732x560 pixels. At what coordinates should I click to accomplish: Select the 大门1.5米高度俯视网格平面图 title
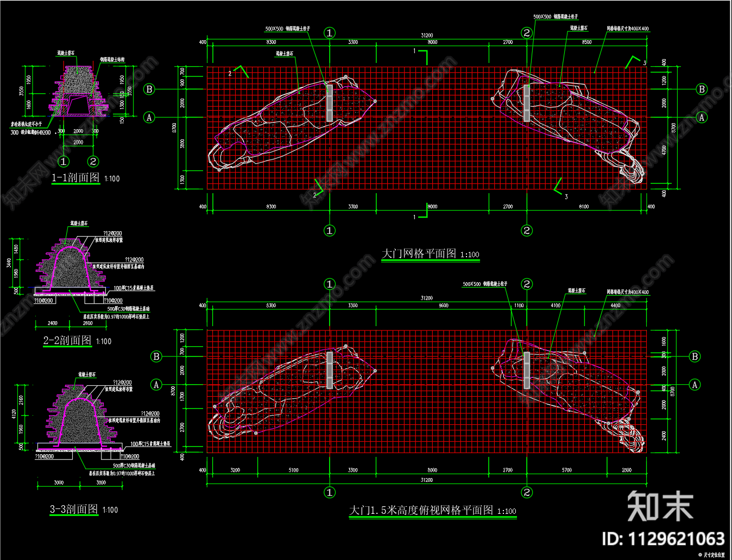421,511
